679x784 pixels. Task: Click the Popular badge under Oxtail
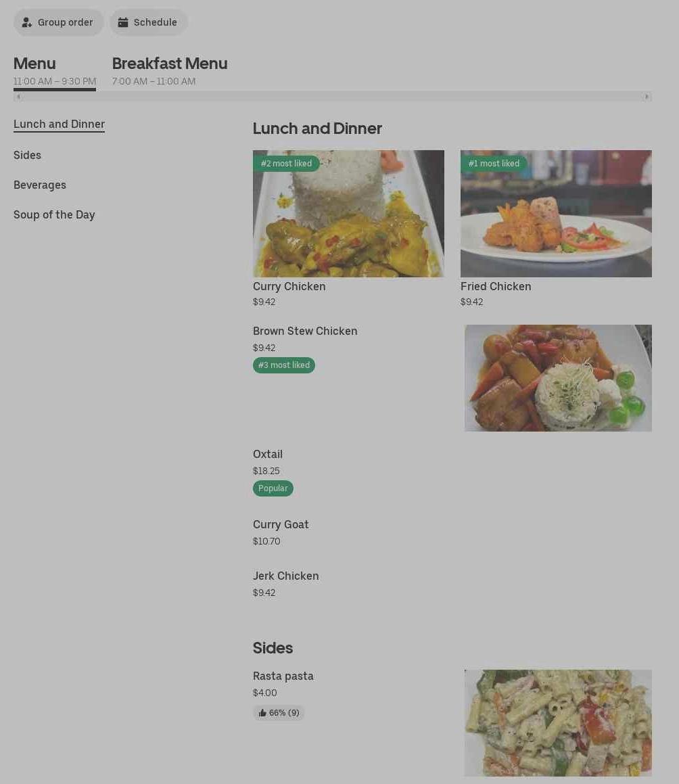pos(273,488)
